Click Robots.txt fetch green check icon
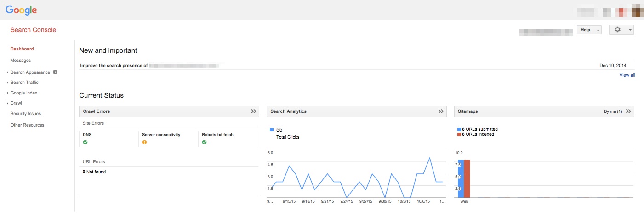Viewport: 644px width, 222px height. [x=204, y=142]
